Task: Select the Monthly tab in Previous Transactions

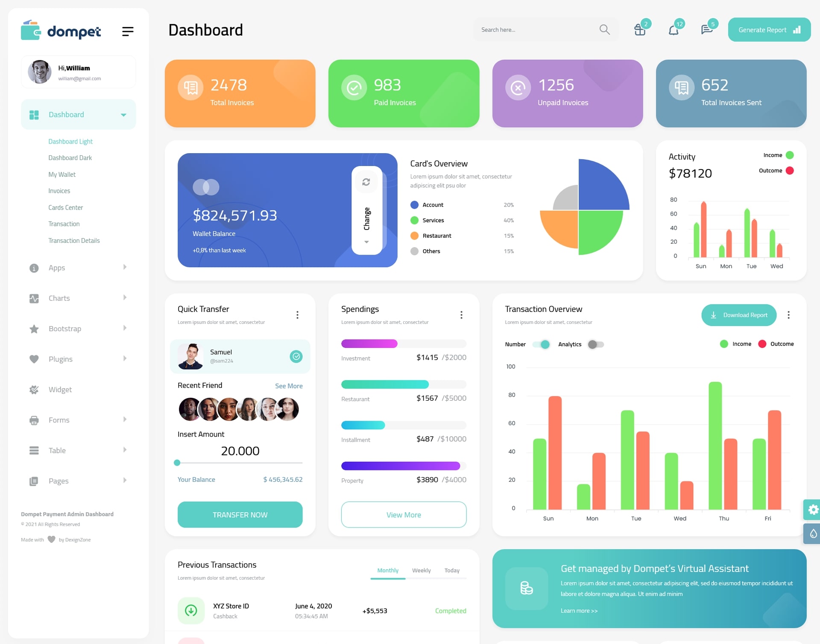Action: tap(387, 570)
